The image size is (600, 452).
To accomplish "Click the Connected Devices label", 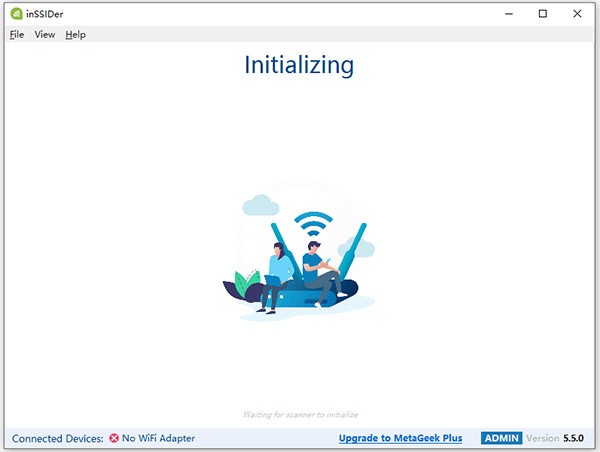I will click(57, 438).
